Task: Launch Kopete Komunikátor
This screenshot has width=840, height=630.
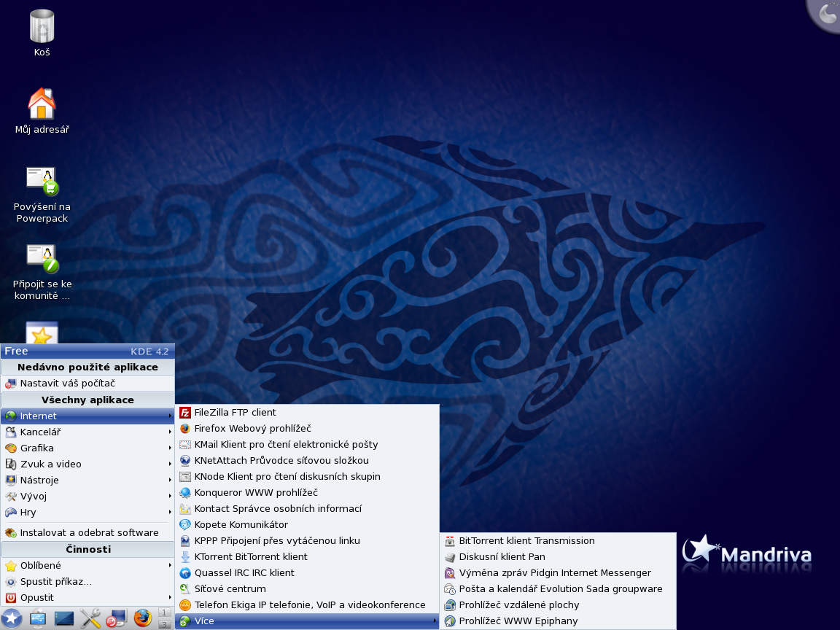Action: (x=308, y=525)
